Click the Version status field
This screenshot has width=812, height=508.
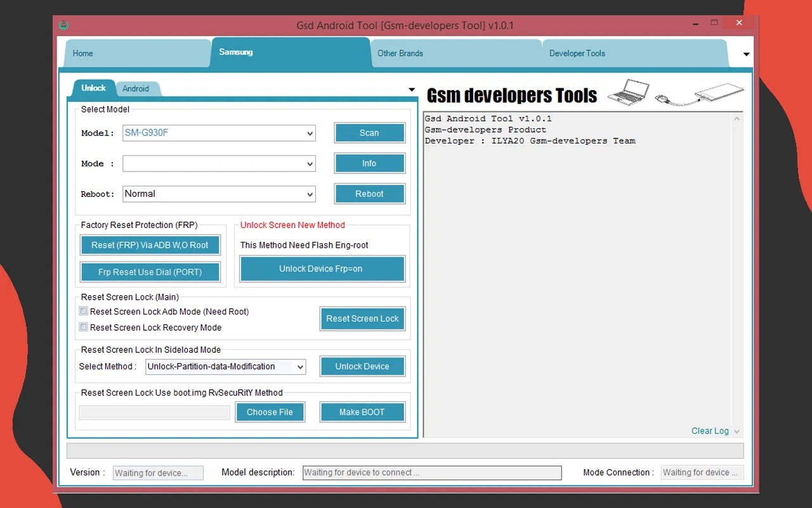point(159,472)
